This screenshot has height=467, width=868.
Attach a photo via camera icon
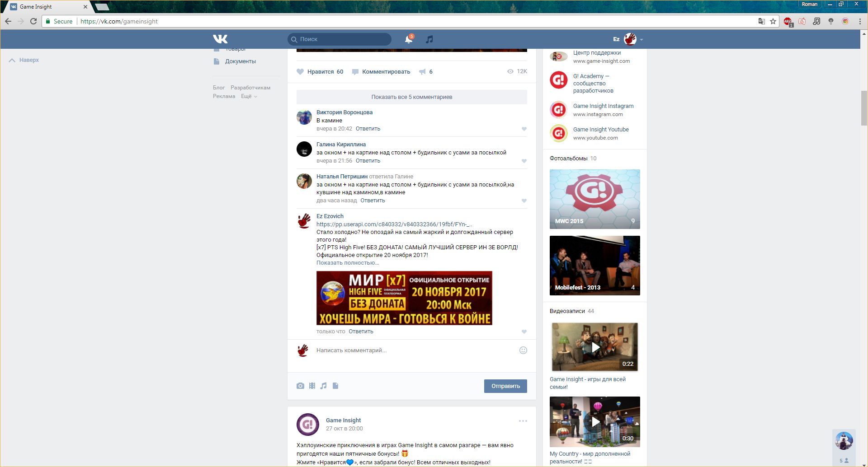pos(300,386)
